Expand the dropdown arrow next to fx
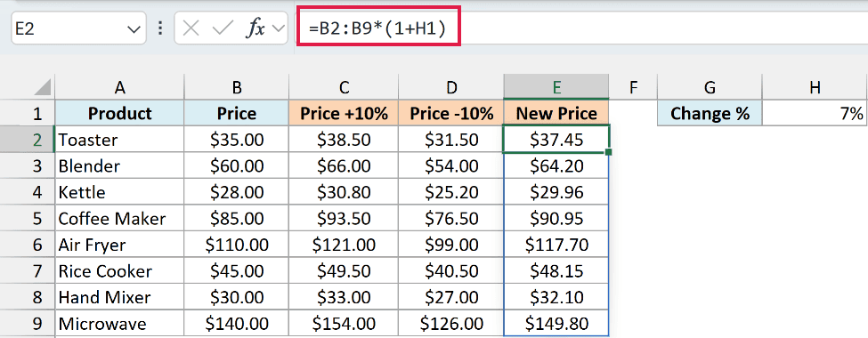 coord(278,28)
